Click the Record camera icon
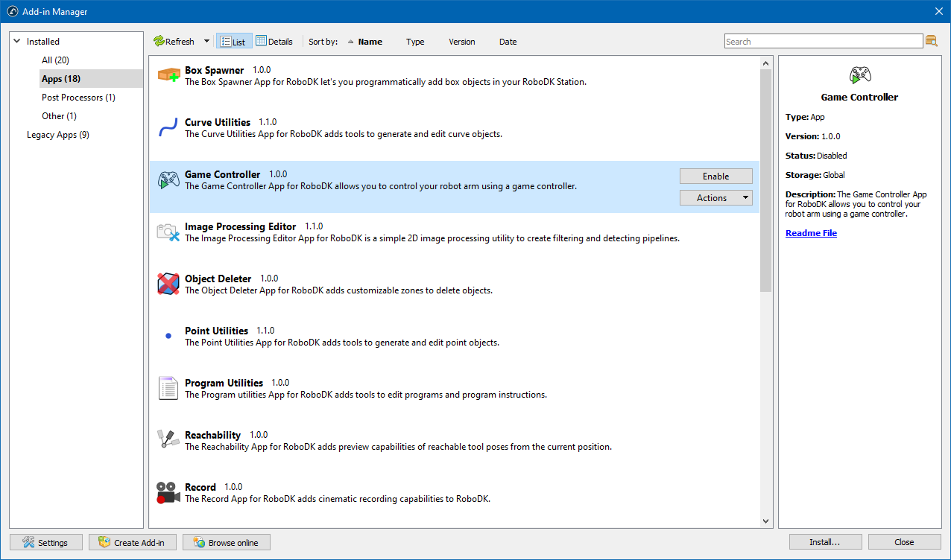Image resolution: width=951 pixels, height=560 pixels. (168, 493)
